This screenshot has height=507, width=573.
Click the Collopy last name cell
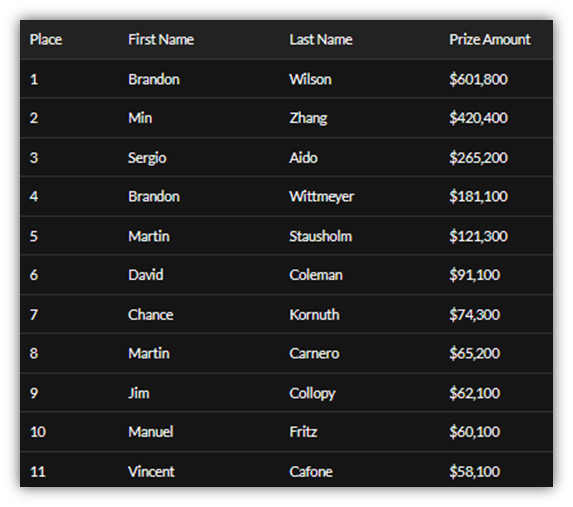[312, 394]
